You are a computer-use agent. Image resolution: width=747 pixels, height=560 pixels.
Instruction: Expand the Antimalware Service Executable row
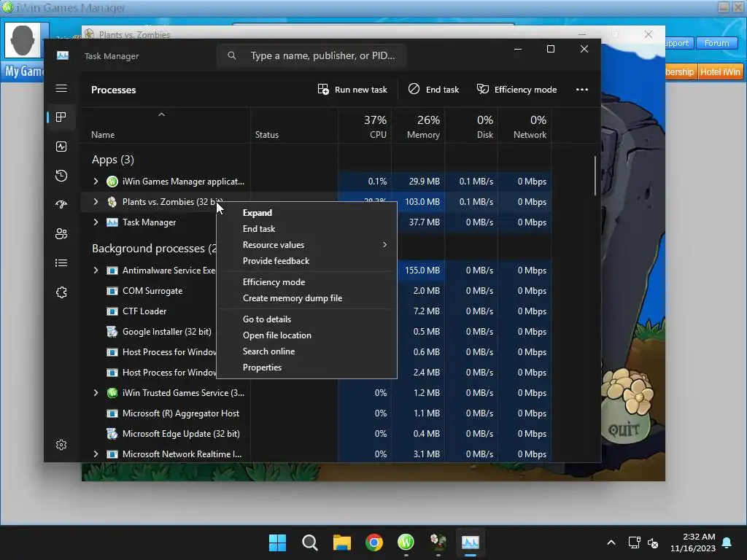(96, 271)
